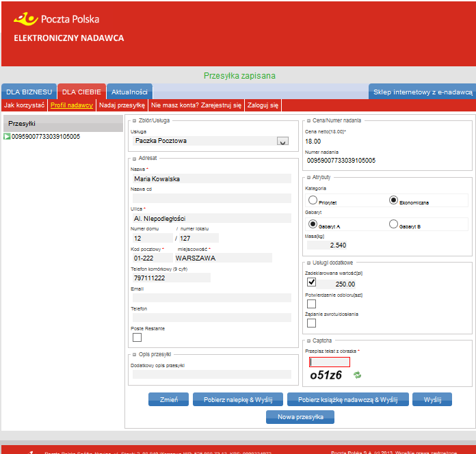This screenshot has width=476, height=454.
Task: Click the captcha image o51z6
Action: point(326,375)
